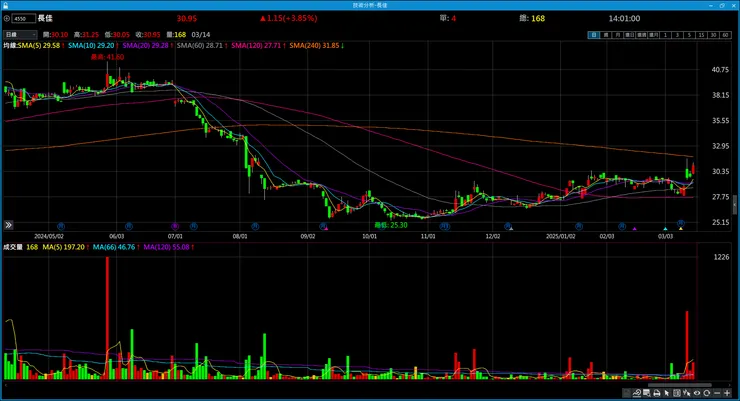Click the add-stock plus circle icon
This screenshot has width=740, height=401.
point(7,18)
